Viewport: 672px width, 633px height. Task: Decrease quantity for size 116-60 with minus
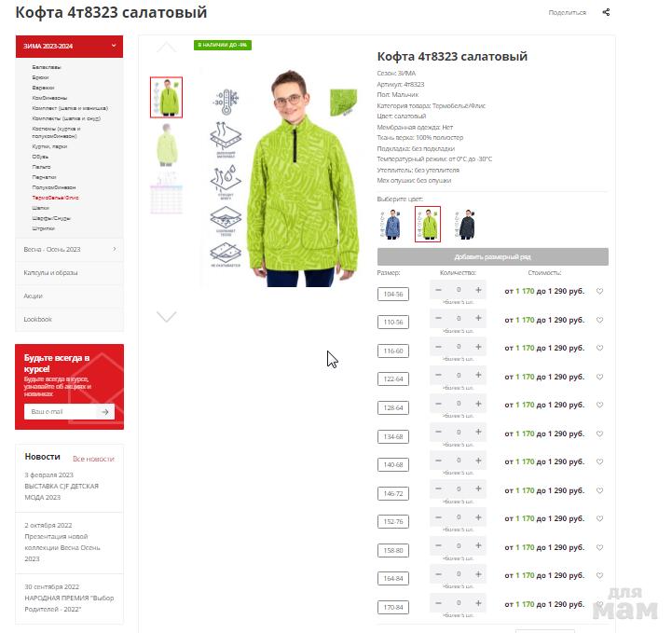tap(438, 346)
